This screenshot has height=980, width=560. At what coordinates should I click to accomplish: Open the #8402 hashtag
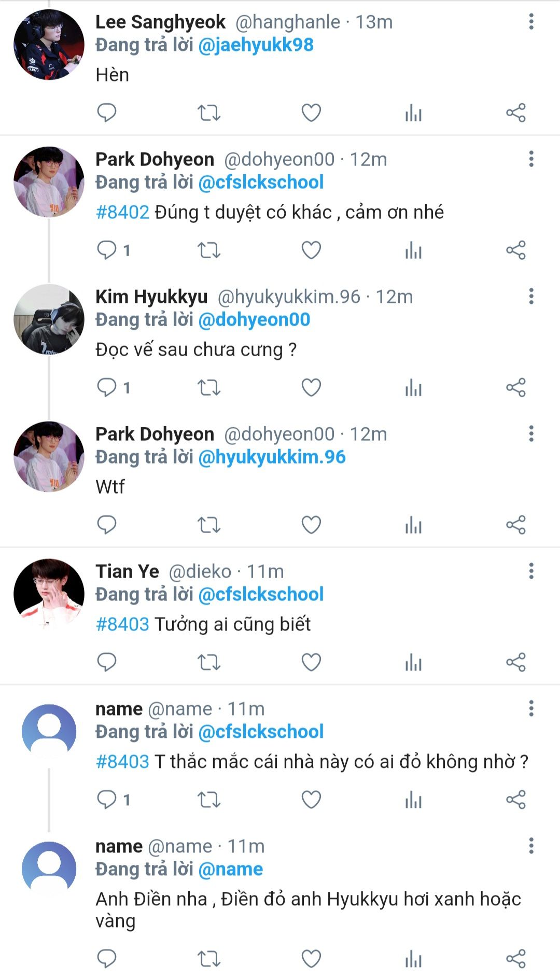point(122,212)
